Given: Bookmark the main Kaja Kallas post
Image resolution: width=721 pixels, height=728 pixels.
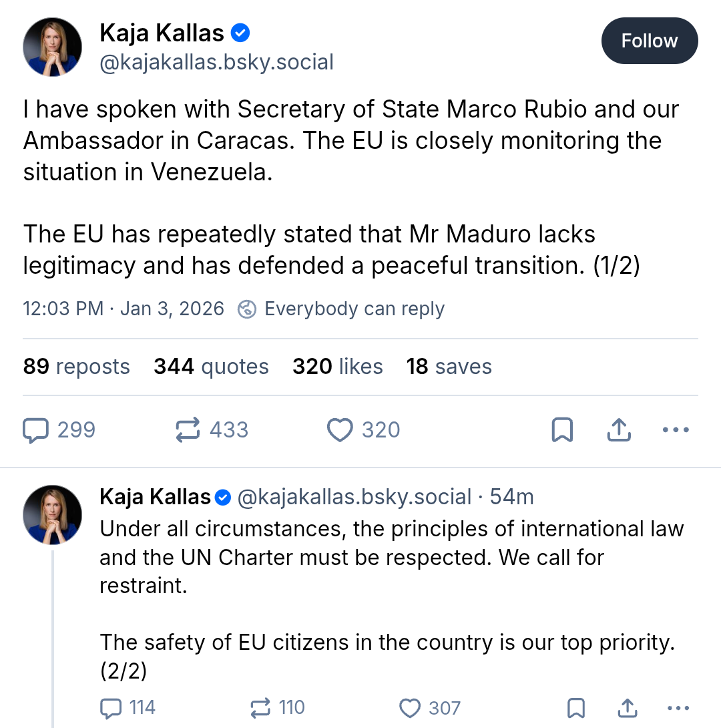Looking at the screenshot, I should coord(562,430).
